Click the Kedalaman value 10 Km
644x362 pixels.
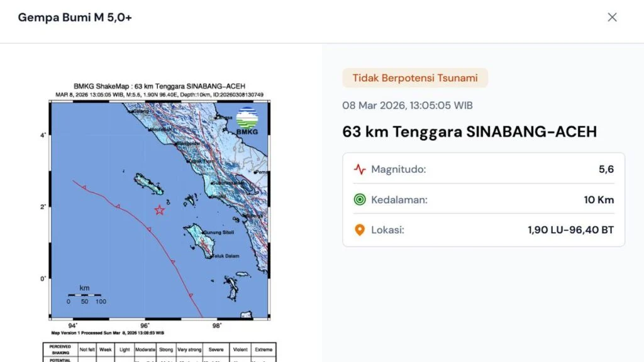599,200
